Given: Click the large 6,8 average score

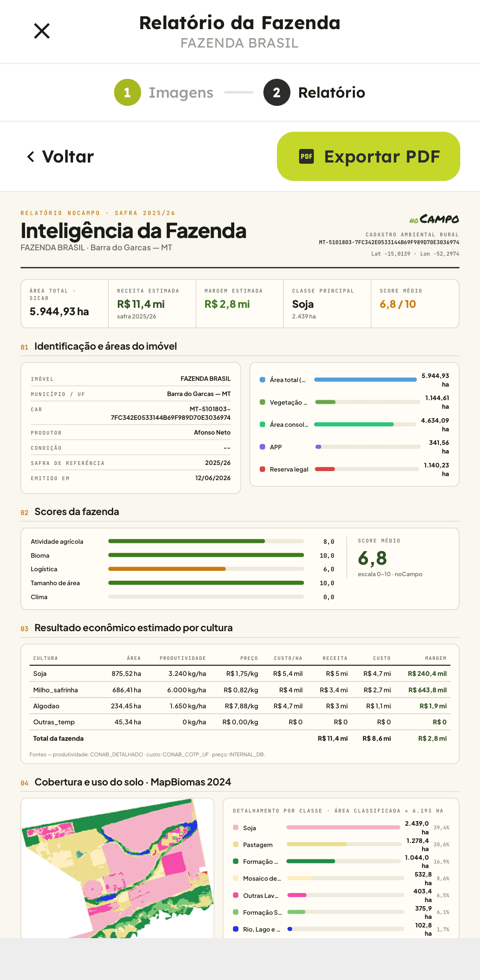Looking at the screenshot, I should point(372,558).
